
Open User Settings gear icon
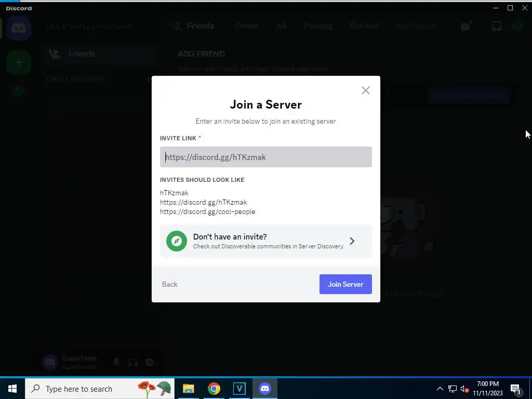[150, 362]
